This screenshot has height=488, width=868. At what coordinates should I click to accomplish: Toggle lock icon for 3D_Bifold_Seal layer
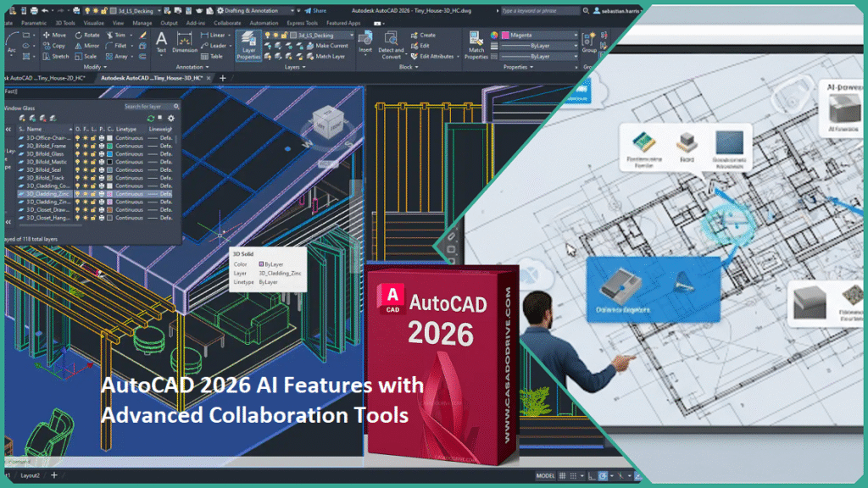tap(93, 169)
